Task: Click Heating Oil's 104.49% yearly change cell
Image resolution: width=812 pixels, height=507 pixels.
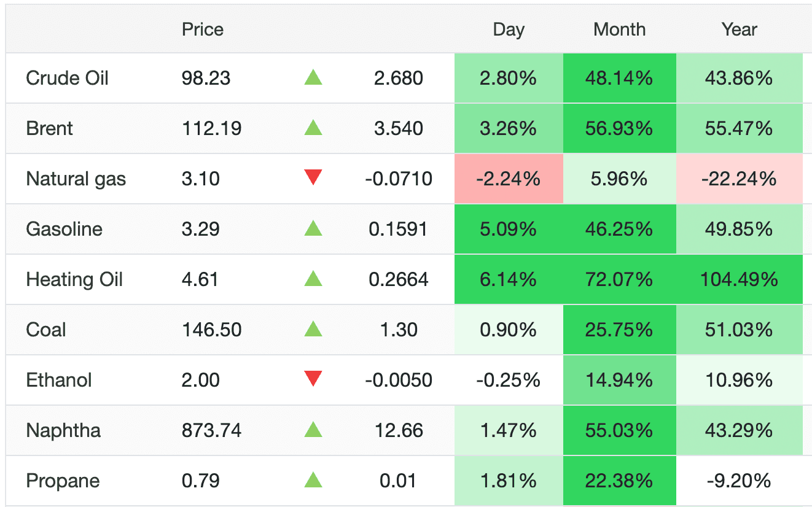Action: (x=739, y=279)
